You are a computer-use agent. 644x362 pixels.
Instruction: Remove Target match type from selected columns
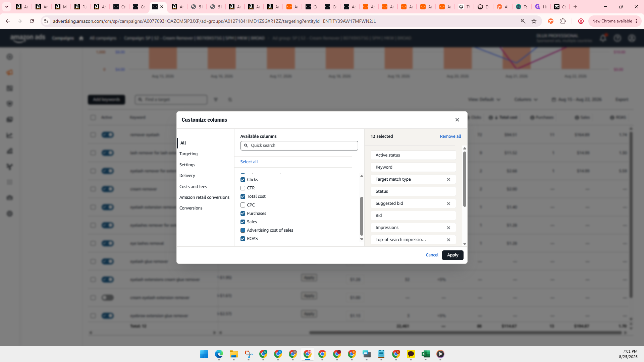[x=448, y=179]
